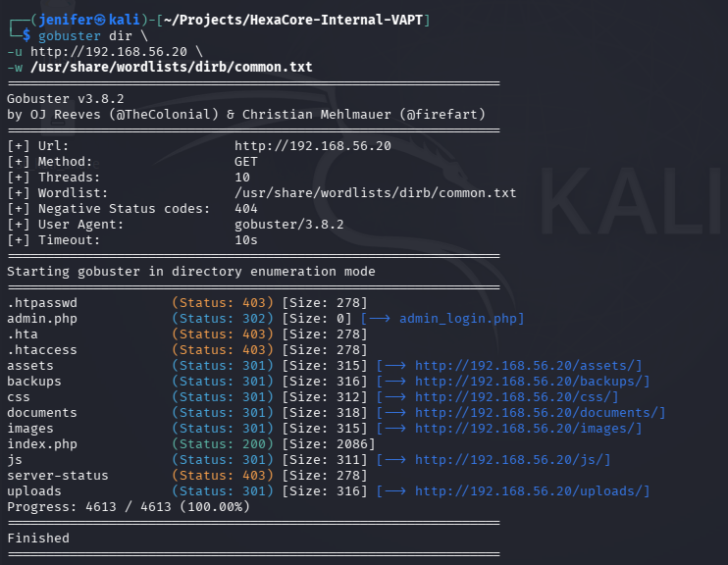Image resolution: width=728 pixels, height=565 pixels.
Task: Click the .htpasswd result entry
Action: (x=42, y=303)
